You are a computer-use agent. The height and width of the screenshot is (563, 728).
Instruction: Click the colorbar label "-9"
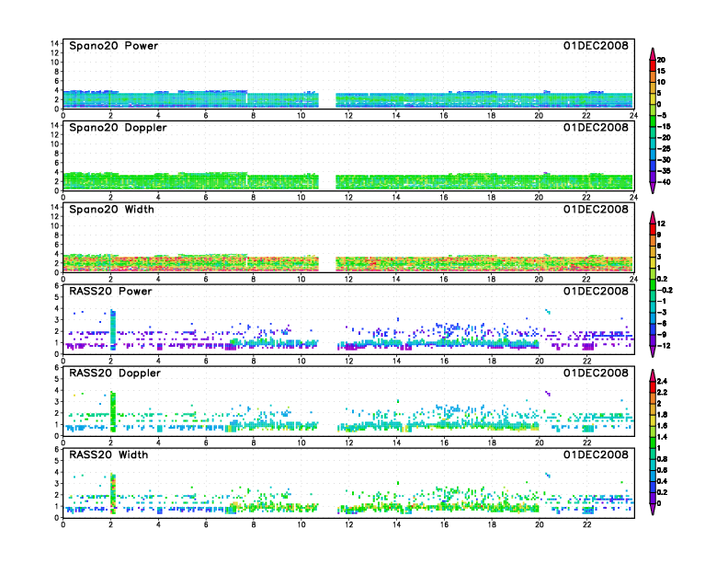click(x=662, y=335)
